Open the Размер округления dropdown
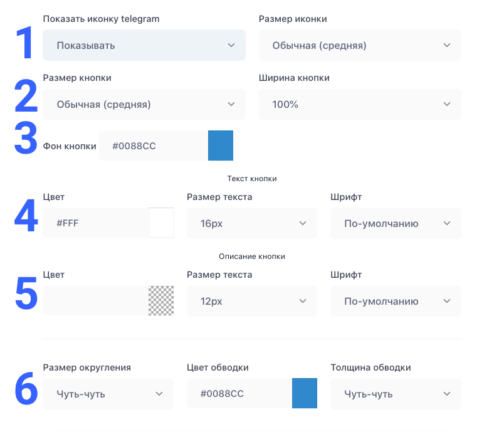This screenshot has height=432, width=504. 108,394
